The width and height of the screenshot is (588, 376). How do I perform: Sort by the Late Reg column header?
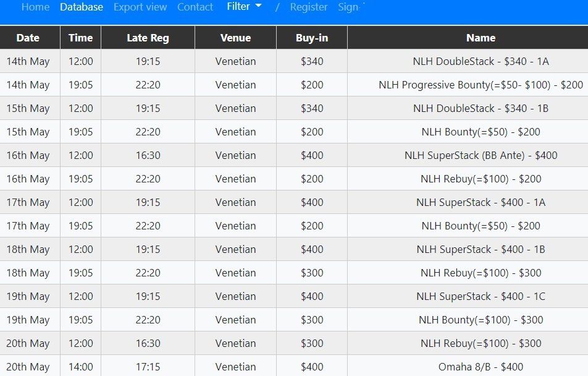tap(148, 38)
